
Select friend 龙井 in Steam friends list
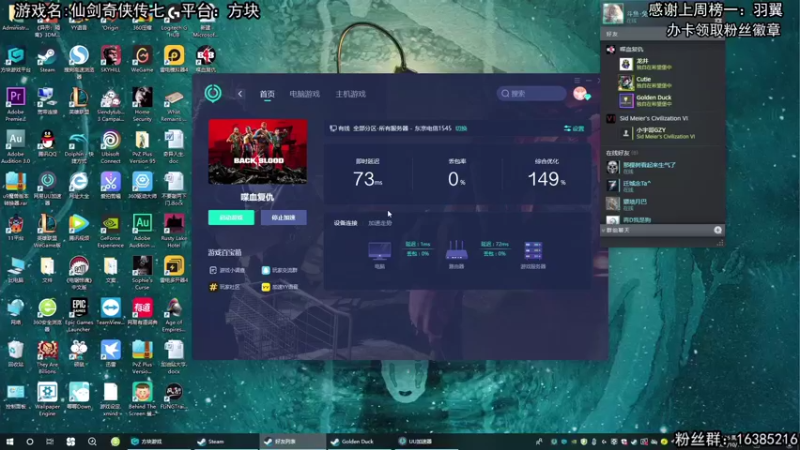[663, 64]
